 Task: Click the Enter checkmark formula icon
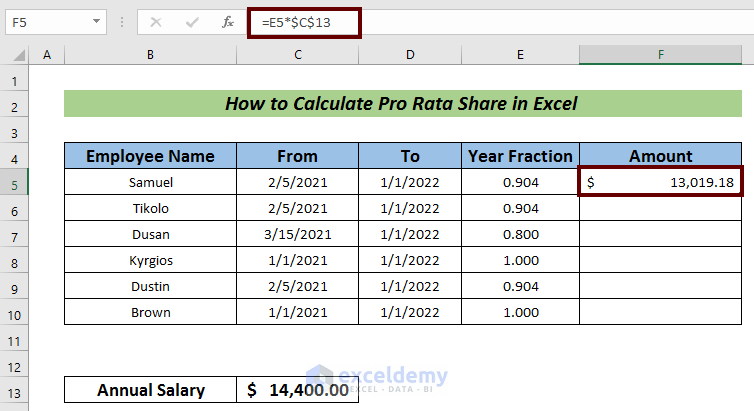pos(191,21)
